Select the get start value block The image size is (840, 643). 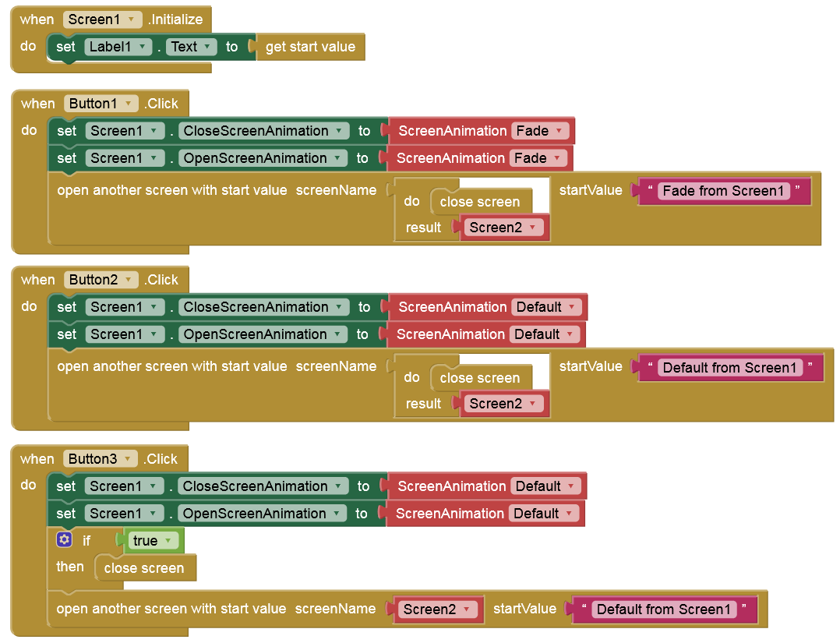click(x=310, y=47)
